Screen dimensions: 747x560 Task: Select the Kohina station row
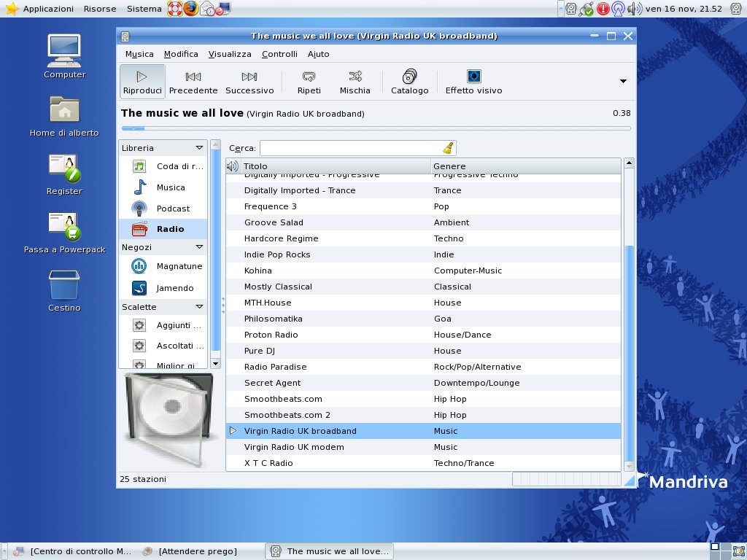coord(424,271)
